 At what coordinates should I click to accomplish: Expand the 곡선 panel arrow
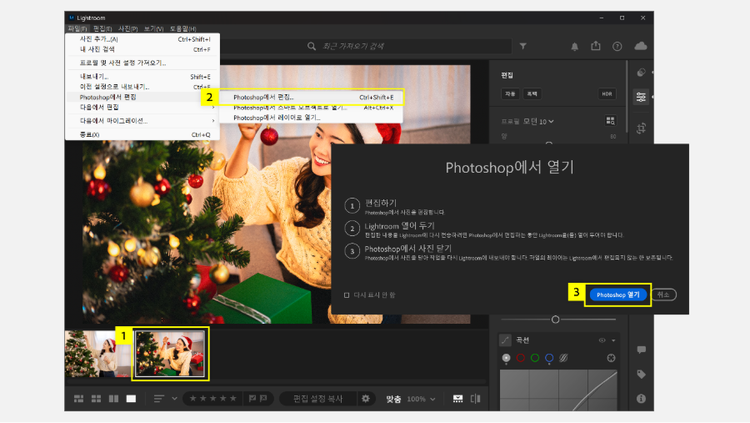(x=613, y=341)
